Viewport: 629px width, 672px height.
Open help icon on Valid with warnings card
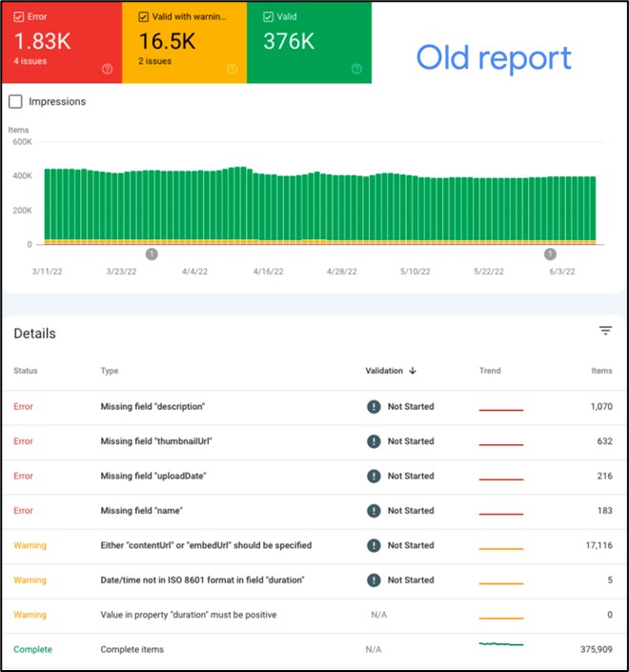[x=232, y=69]
